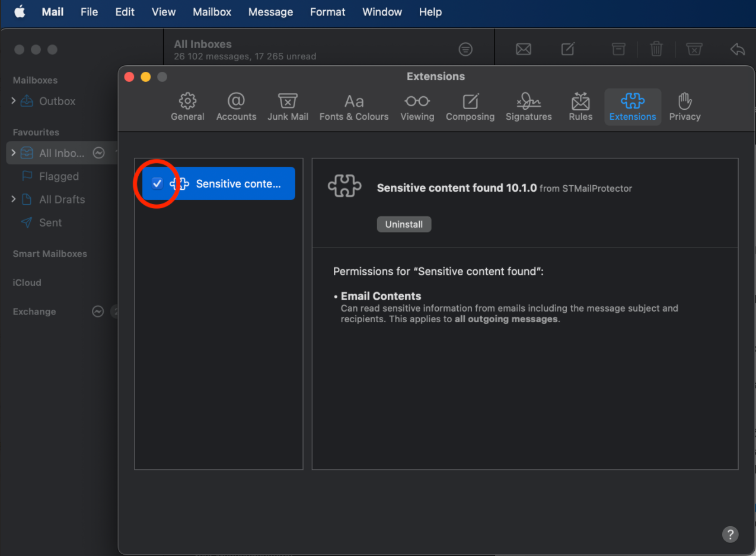
Task: Minimize the Extensions preferences window
Action: click(x=146, y=77)
